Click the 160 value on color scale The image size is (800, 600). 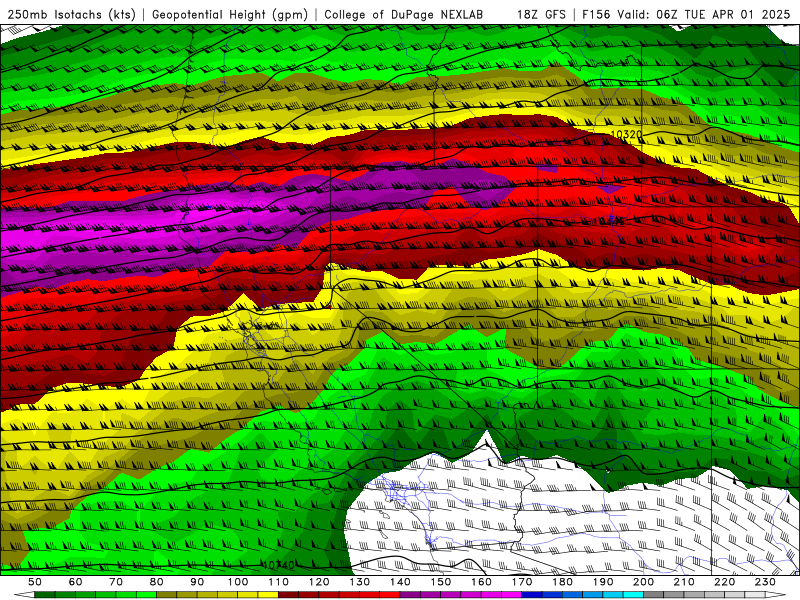click(x=481, y=582)
